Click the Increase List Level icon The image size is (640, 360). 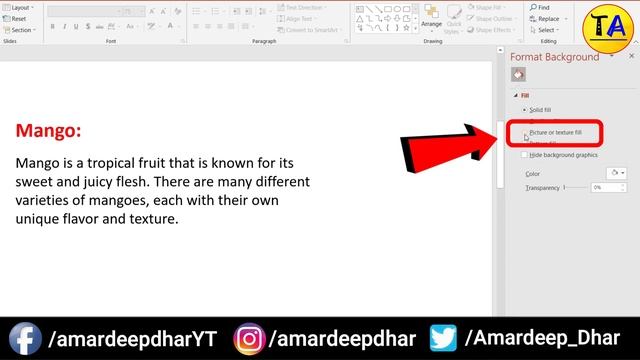(249, 11)
